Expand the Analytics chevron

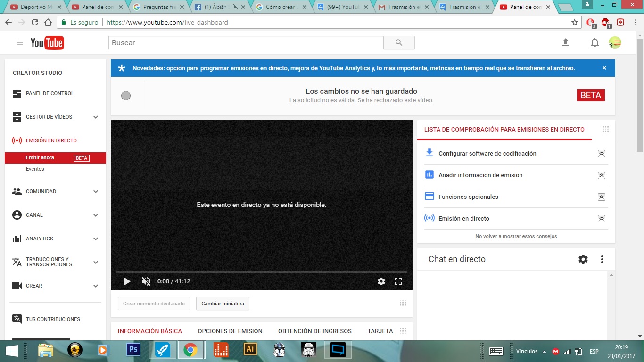[x=96, y=239]
